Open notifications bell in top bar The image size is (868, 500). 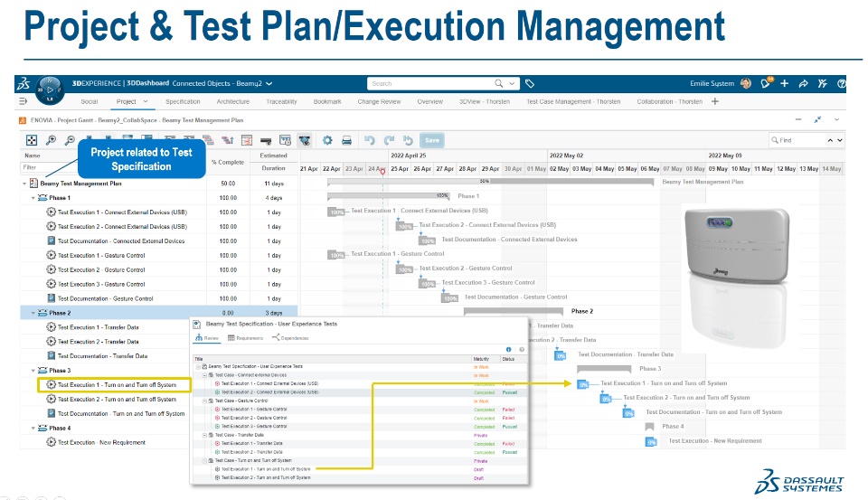point(766,83)
